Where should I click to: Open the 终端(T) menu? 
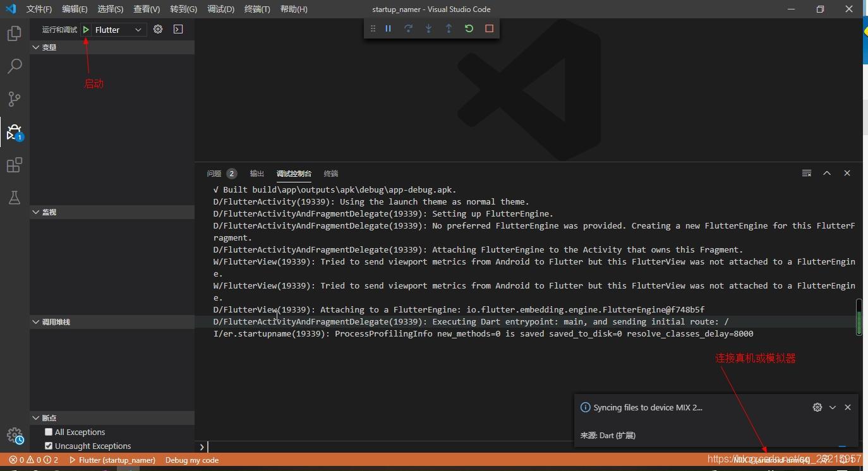tap(257, 9)
